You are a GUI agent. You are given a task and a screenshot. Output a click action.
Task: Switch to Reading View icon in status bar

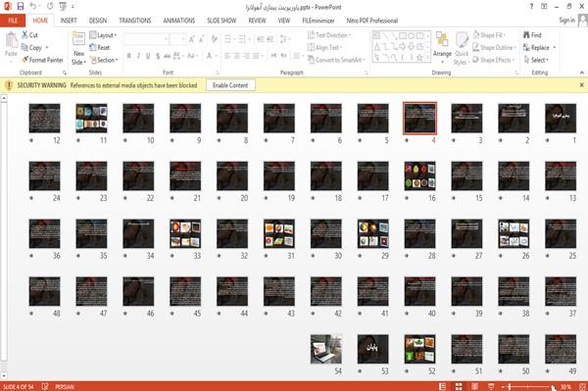(474, 386)
